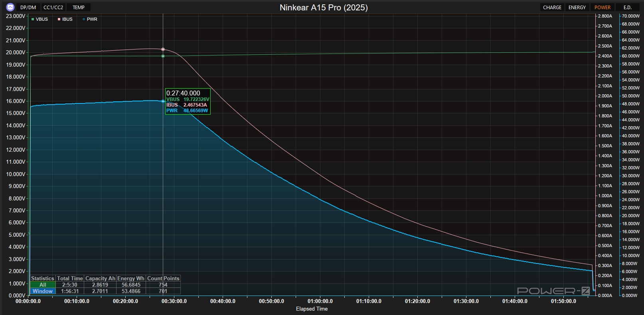
Task: Open the TEMP tab
Action: point(79,7)
